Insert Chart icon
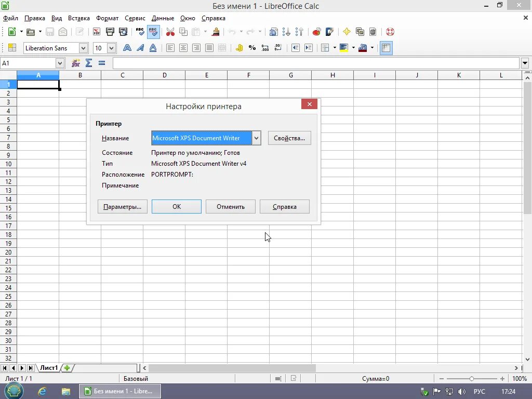The image size is (532, 399). click(x=316, y=32)
